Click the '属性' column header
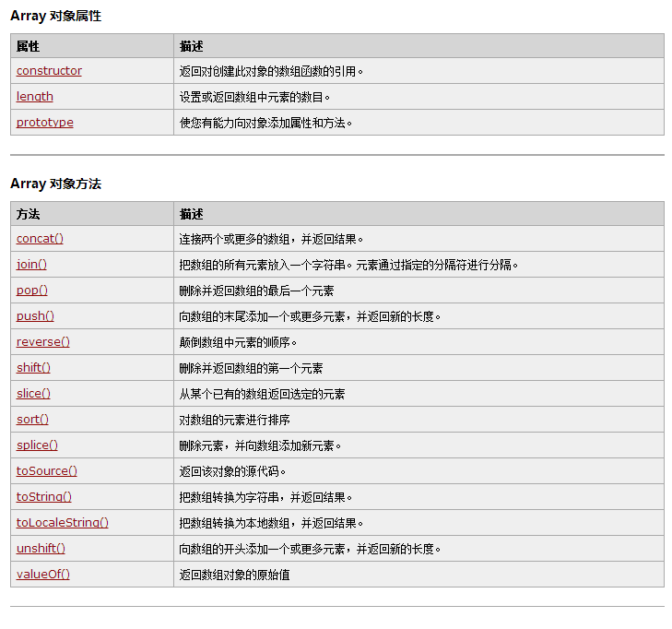Screen dimensions: 672x629 (x=28, y=46)
